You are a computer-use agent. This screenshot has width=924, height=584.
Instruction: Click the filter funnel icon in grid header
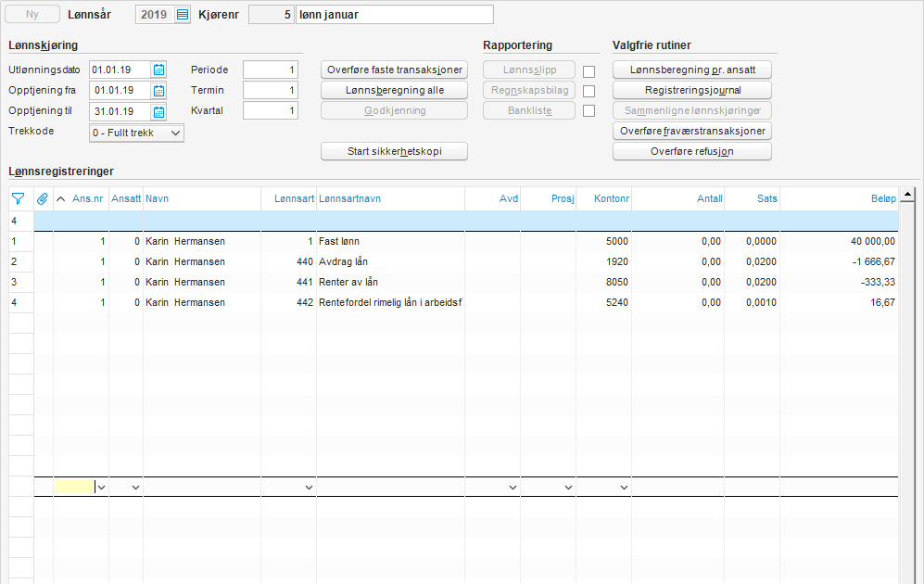coord(18,198)
